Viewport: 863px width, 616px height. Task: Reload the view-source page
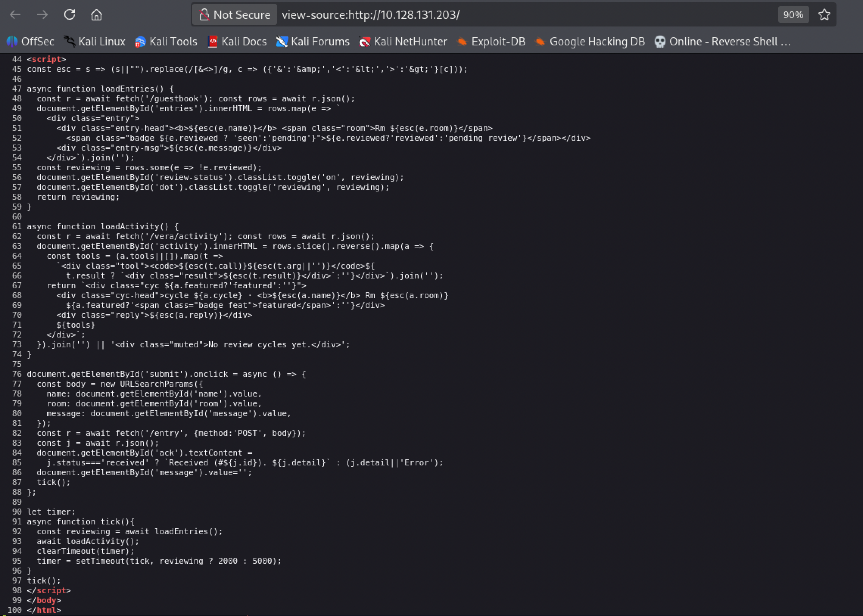click(69, 15)
